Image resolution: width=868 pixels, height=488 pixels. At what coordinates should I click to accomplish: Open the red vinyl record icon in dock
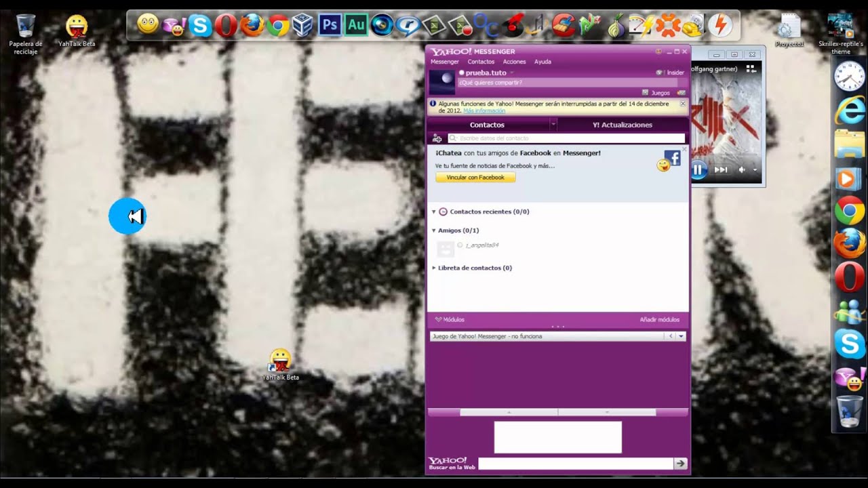513,26
